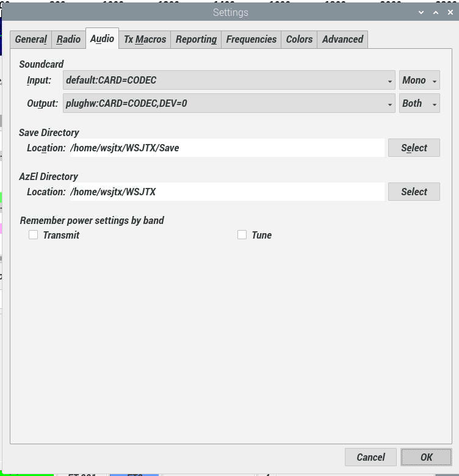Go to the Reporting tab
This screenshot has height=476, width=459.
pyautogui.click(x=196, y=39)
